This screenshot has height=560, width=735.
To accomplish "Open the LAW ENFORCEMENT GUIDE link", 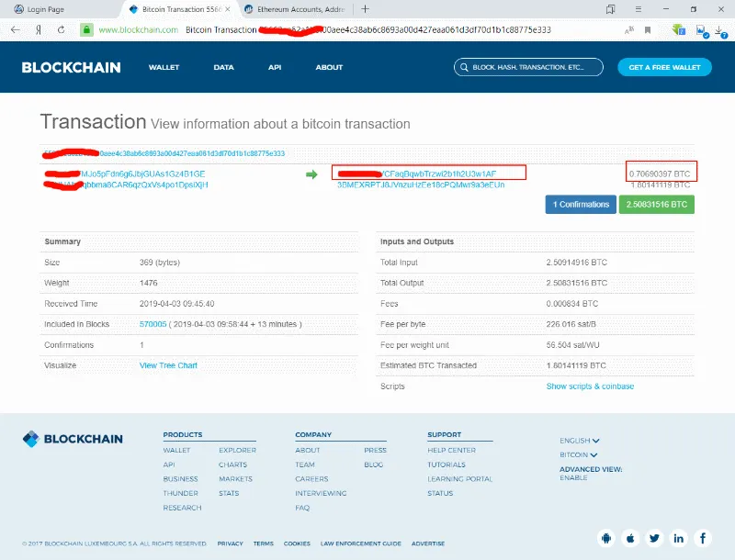I will point(361,543).
